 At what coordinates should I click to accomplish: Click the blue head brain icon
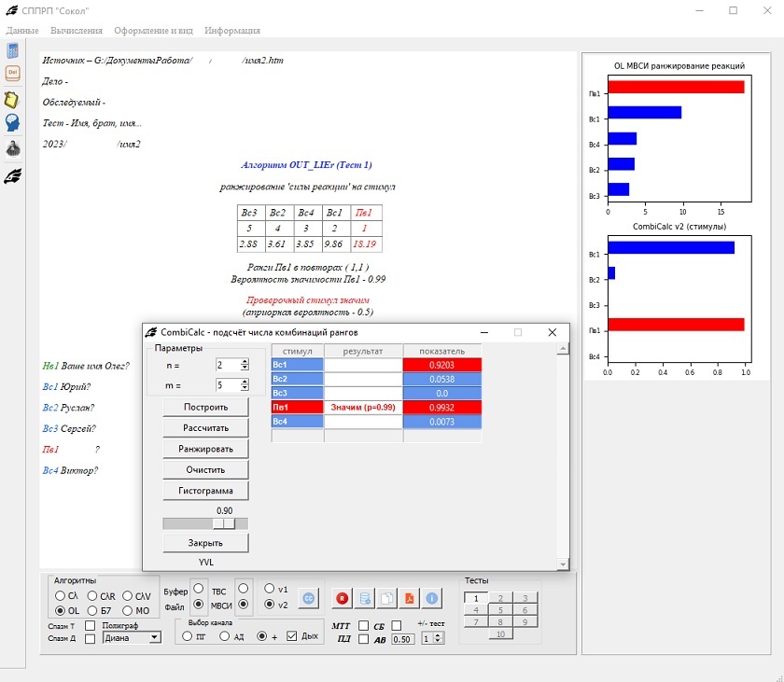(x=13, y=123)
